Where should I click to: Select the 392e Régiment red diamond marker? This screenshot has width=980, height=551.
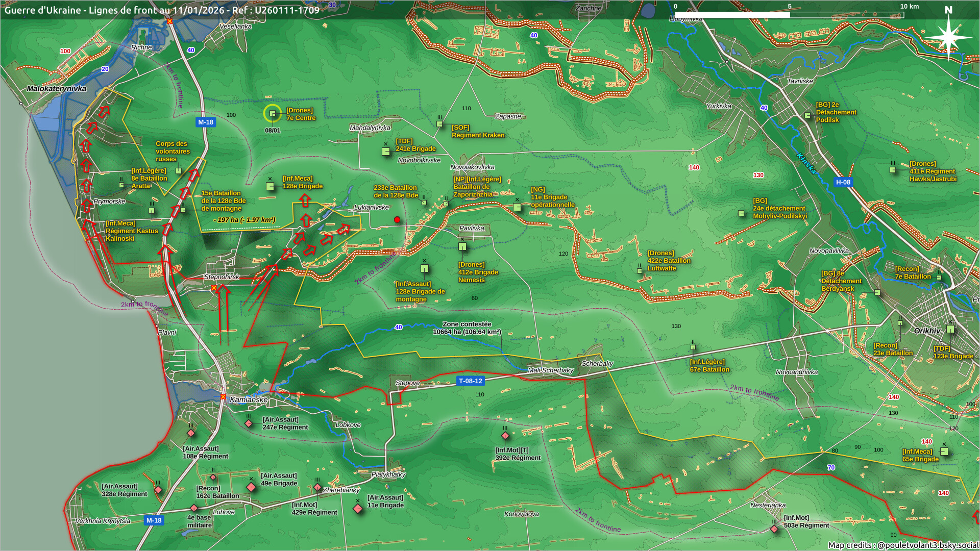click(x=505, y=436)
